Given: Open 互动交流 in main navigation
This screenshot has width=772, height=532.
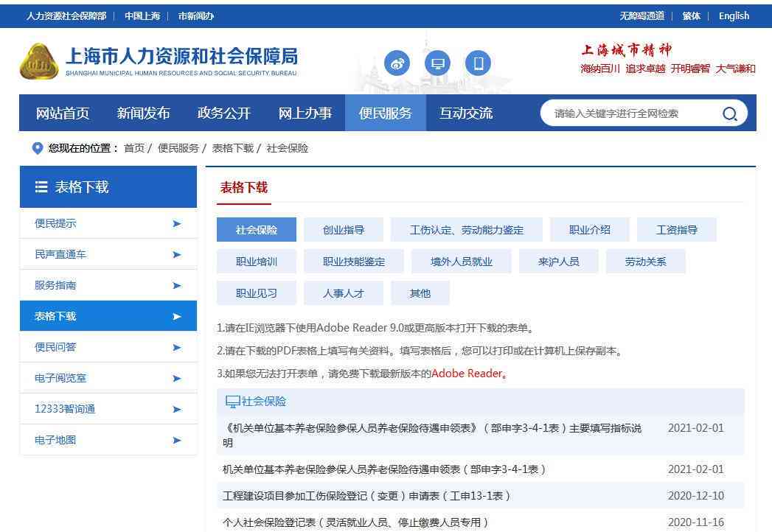Looking at the screenshot, I should (466, 113).
